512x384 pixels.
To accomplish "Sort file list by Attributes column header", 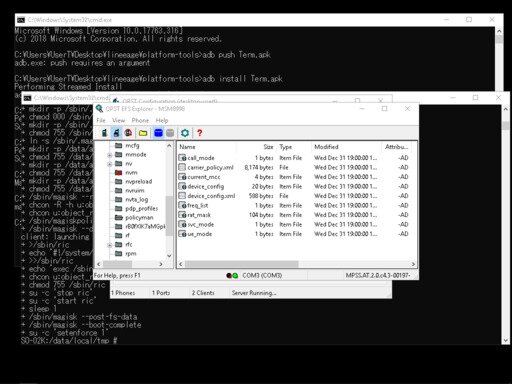I will [x=397, y=147].
